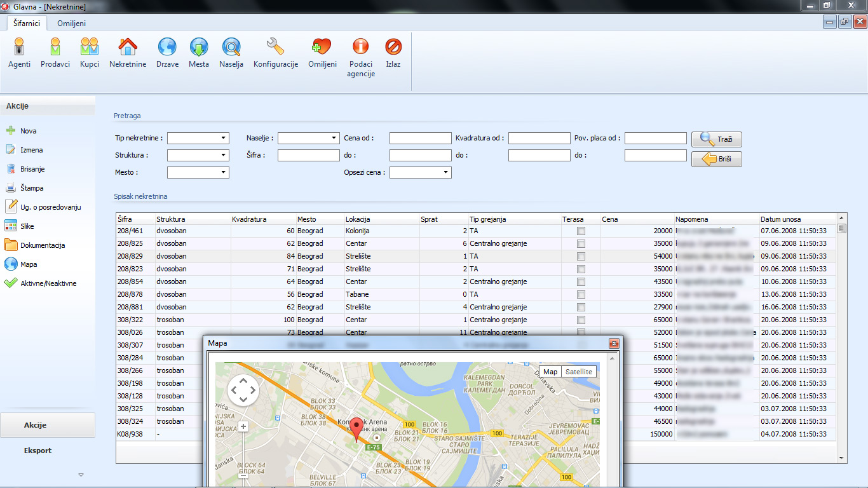868x488 pixels.
Task: Click the Drzave globe icon
Action: coord(167,52)
